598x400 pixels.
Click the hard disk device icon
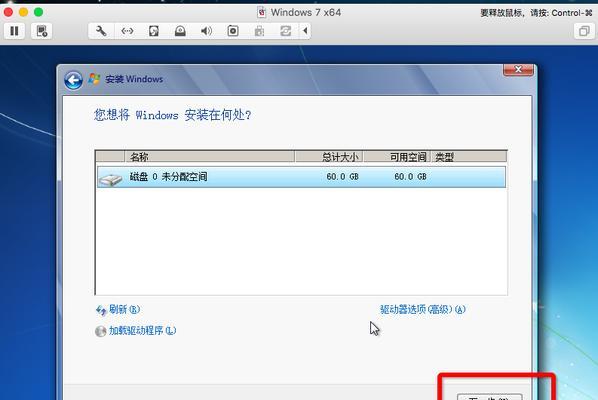click(x=153, y=31)
